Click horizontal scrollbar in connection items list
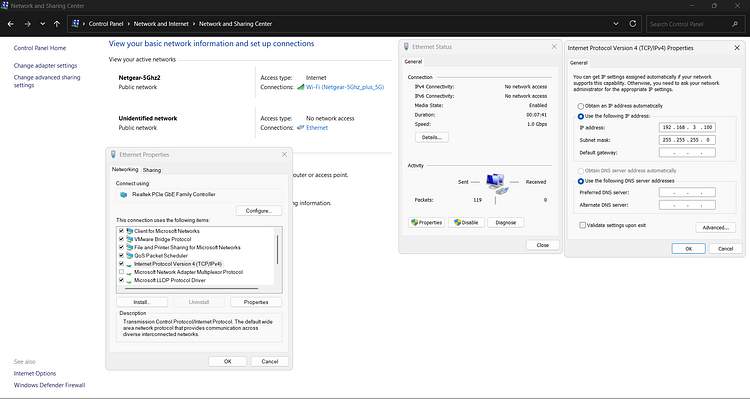Image resolution: width=750 pixels, height=399 pixels. [x=191, y=288]
